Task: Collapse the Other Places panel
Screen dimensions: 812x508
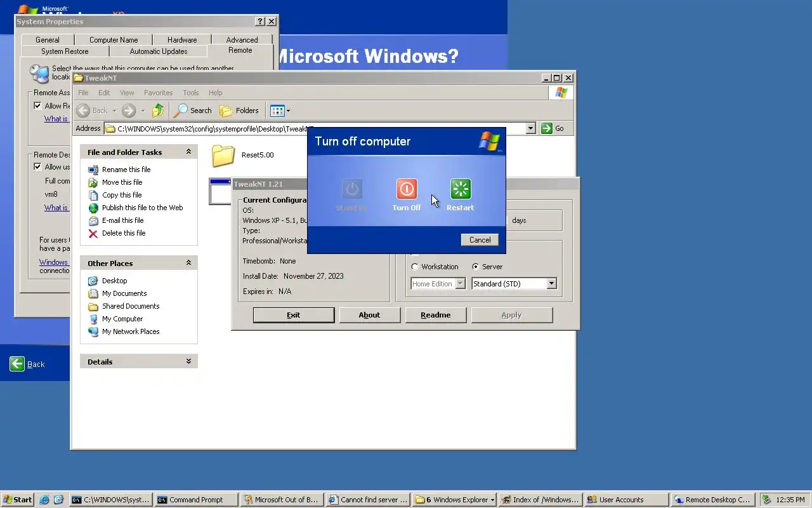Action: [x=188, y=263]
